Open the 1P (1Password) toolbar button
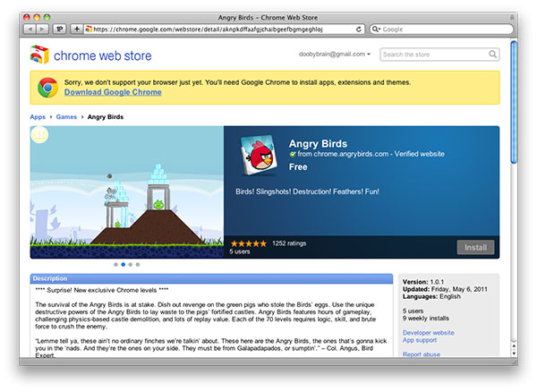Screen dimensions: 537x392 (x=60, y=30)
